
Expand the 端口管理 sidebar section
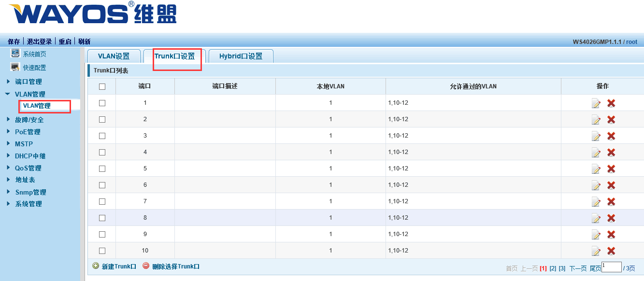[28, 82]
